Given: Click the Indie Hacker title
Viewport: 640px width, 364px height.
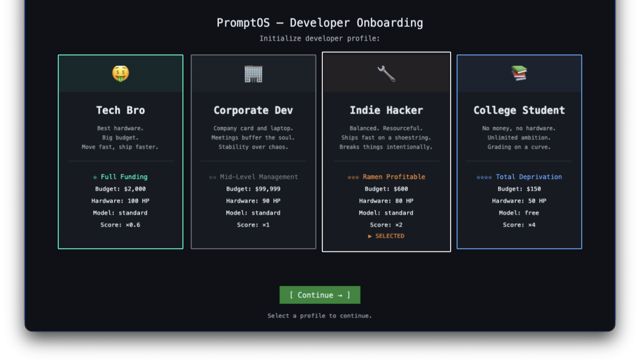Looking at the screenshot, I should click(386, 110).
